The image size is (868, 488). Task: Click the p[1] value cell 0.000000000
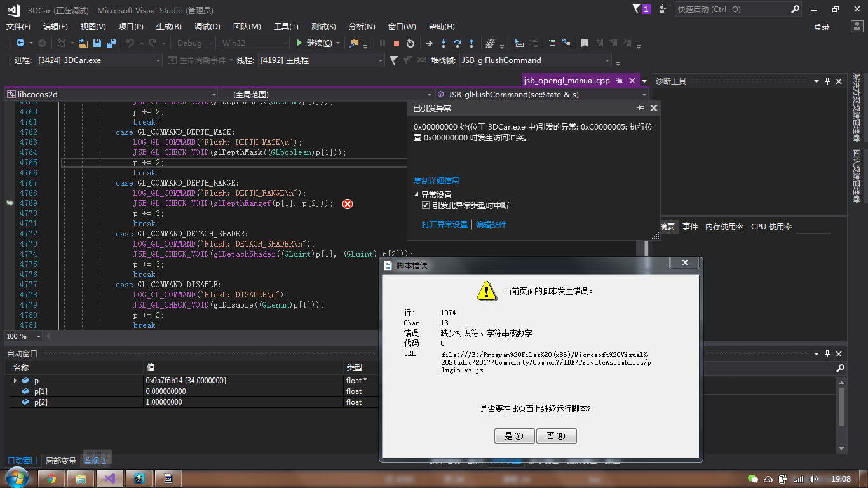coord(244,391)
